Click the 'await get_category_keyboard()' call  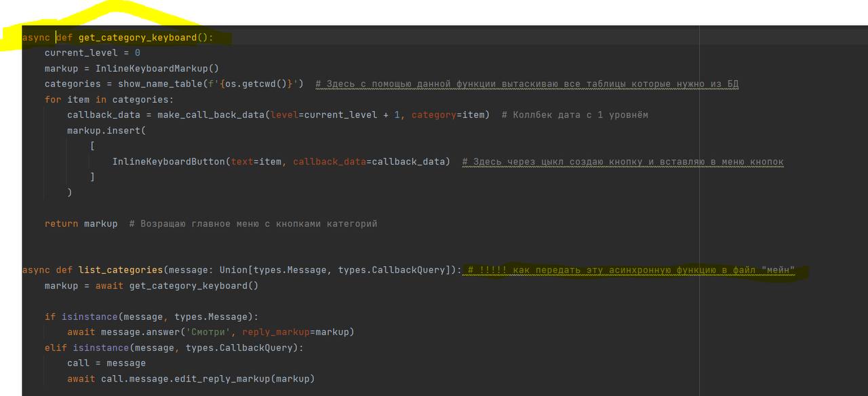click(x=177, y=285)
